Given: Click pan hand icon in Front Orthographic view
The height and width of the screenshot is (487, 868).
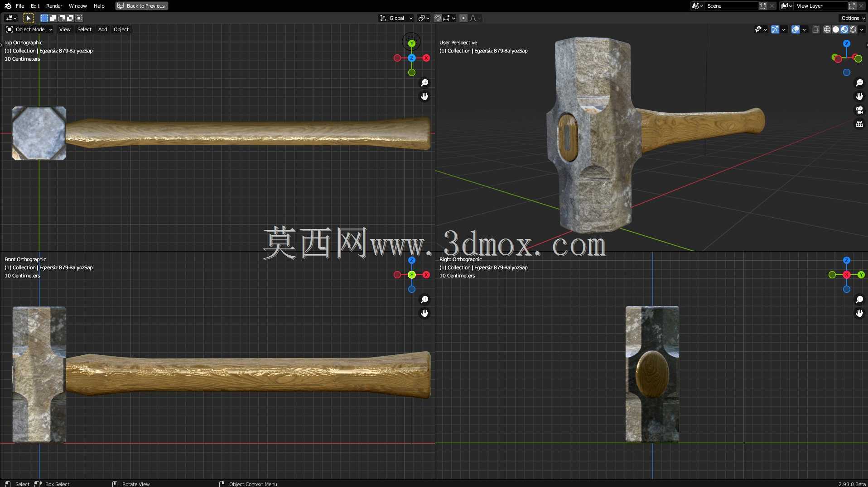Looking at the screenshot, I should 424,313.
